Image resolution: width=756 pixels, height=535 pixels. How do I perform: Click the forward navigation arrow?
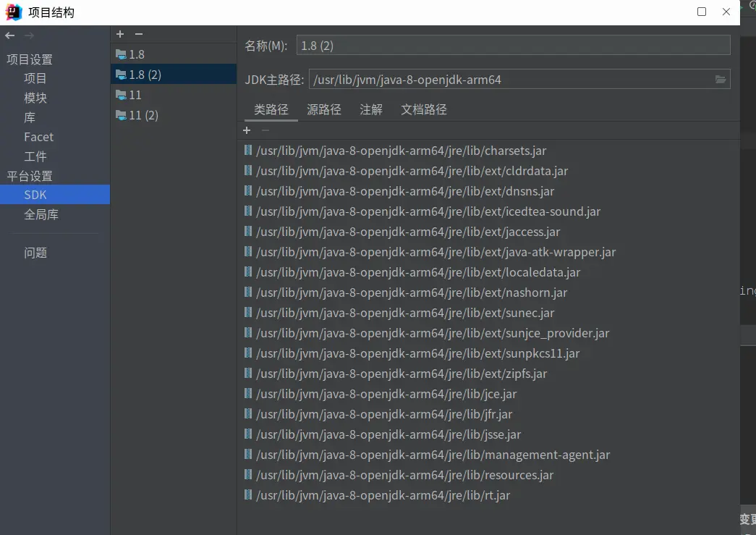(x=30, y=35)
